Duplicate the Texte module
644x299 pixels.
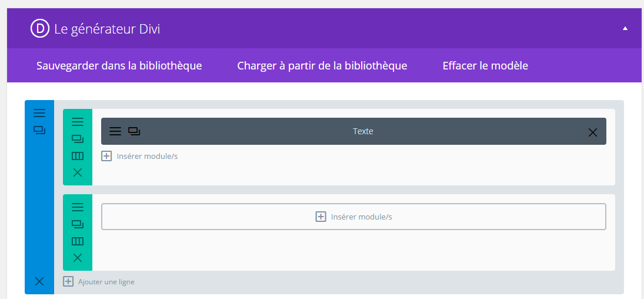pyautogui.click(x=134, y=131)
